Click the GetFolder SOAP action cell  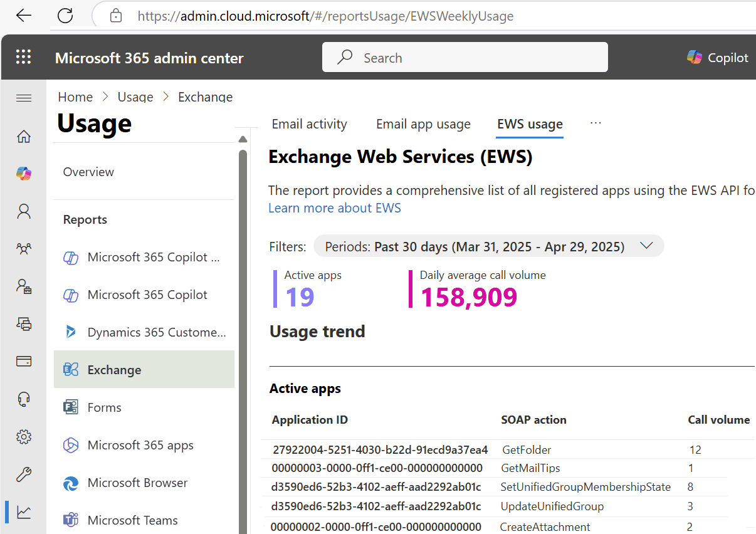tap(527, 449)
